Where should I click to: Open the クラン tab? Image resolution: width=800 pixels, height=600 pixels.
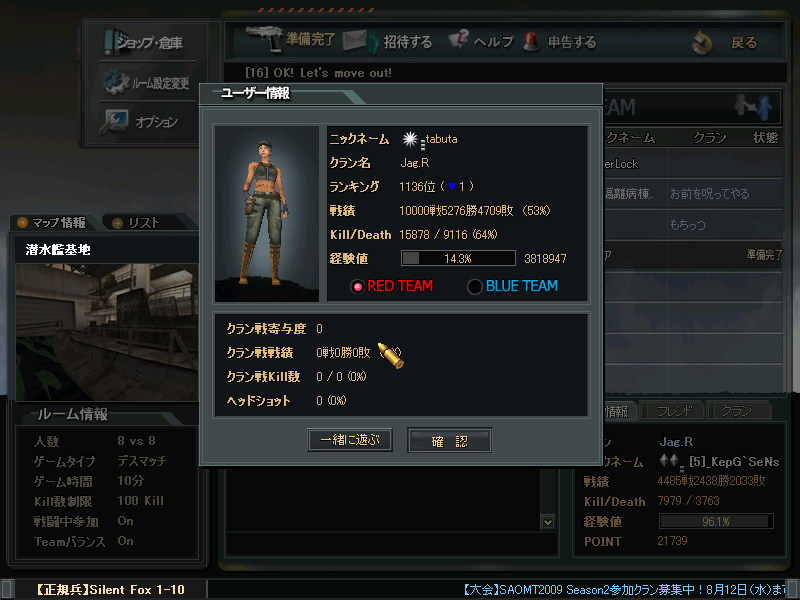[x=738, y=411]
